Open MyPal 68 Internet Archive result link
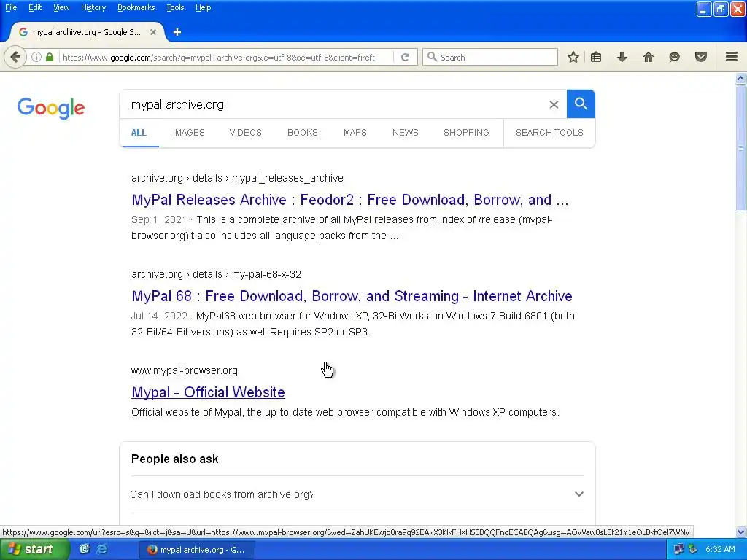Viewport: 747px width, 560px height. coord(352,296)
